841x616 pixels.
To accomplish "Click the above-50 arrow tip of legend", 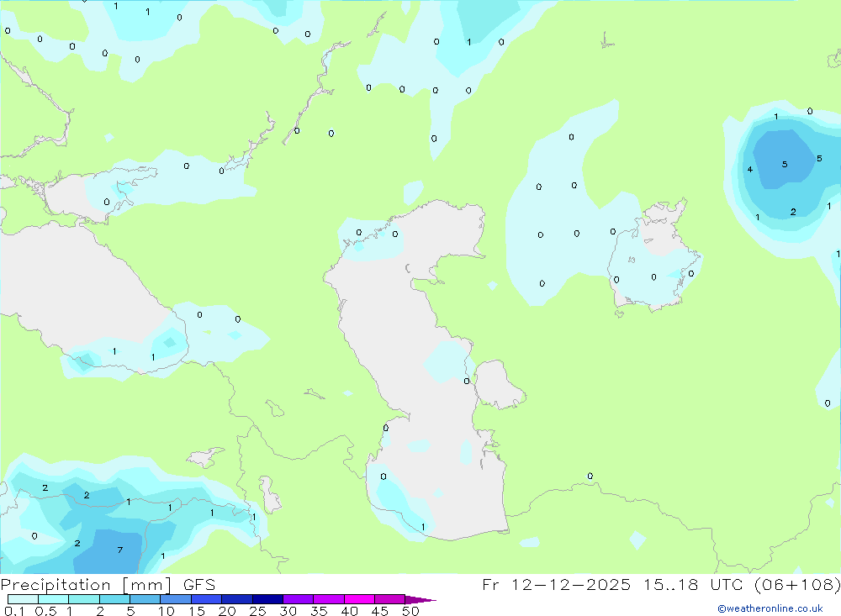I will click(x=421, y=600).
